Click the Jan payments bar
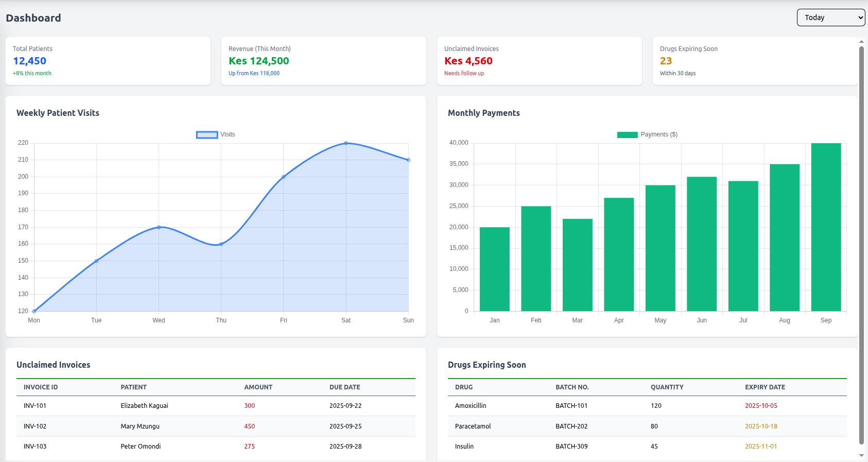868x462 pixels. (x=495, y=269)
